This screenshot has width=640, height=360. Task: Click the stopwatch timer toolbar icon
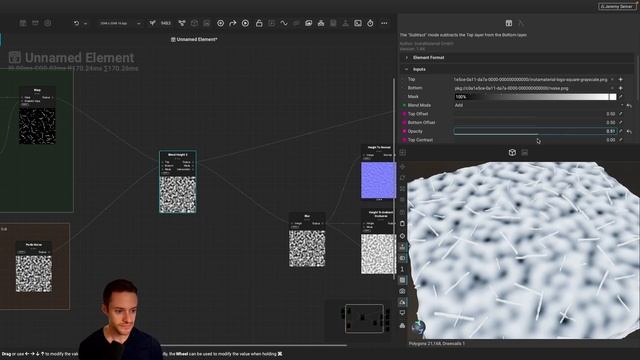click(370, 23)
